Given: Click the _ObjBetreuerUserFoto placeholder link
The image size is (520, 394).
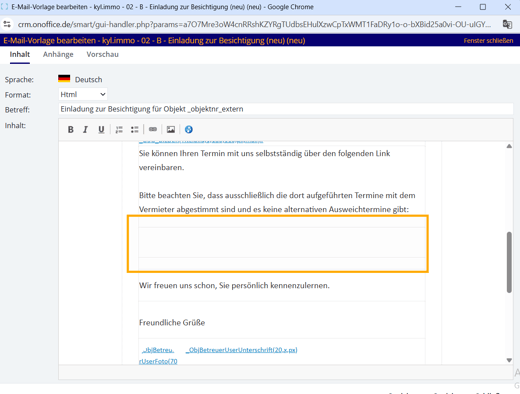Looking at the screenshot, I should click(158, 355).
